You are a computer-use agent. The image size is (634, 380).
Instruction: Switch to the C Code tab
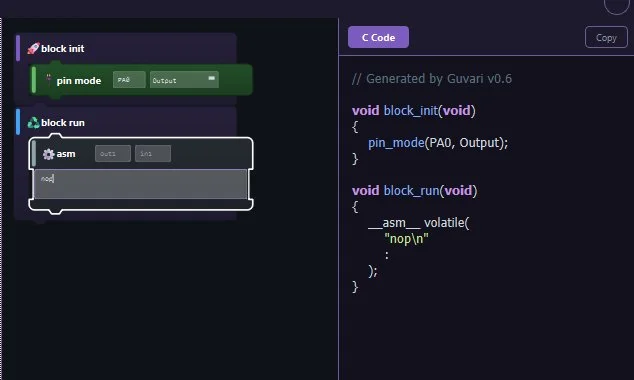pos(378,37)
